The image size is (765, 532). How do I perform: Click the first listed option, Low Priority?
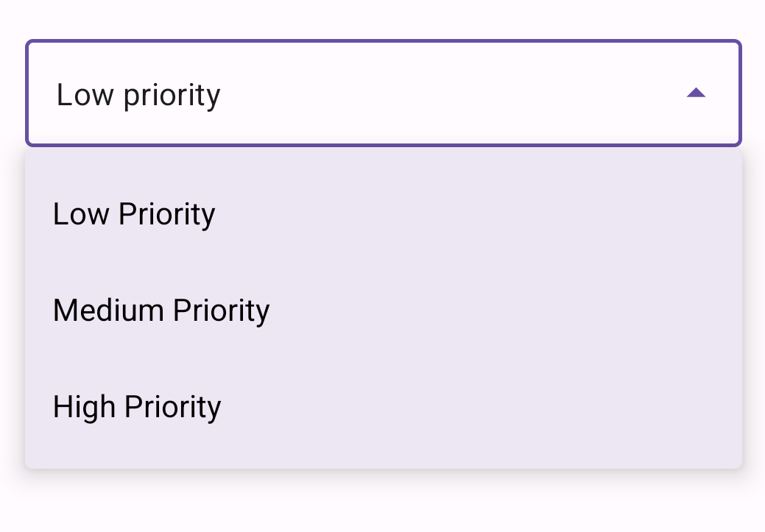(384, 213)
